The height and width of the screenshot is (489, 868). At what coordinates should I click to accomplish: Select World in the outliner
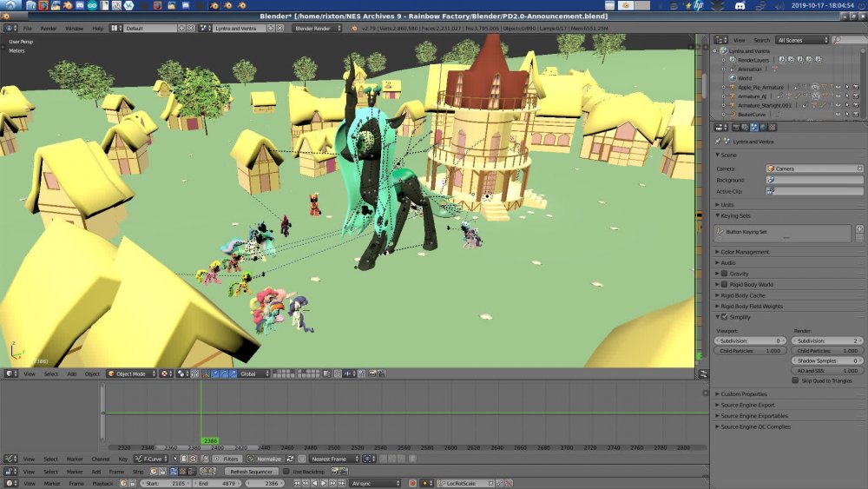(745, 78)
